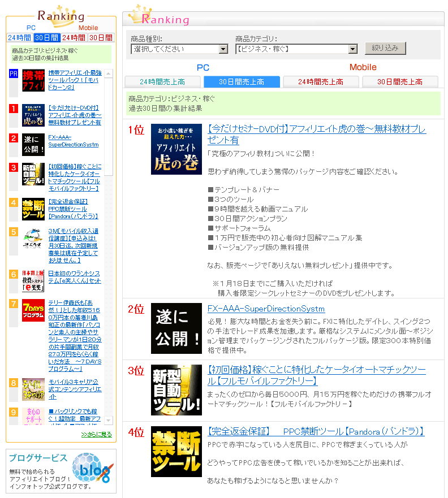The image size is (448, 498).
Task: Open sidebar link ケータイオートマチックツール
Action: pos(75,177)
